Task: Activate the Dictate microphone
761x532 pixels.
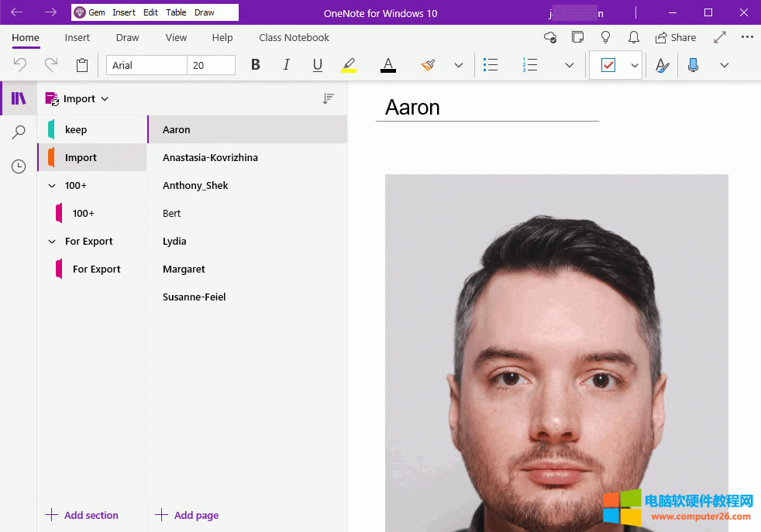Action: click(x=693, y=65)
